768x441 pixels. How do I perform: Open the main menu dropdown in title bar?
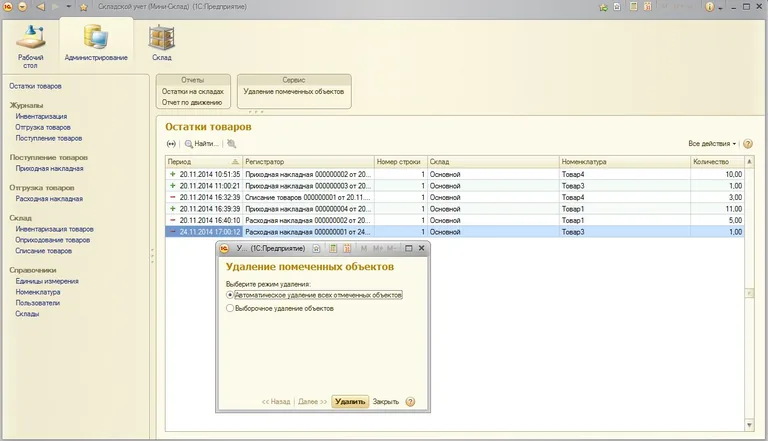[x=21, y=6]
